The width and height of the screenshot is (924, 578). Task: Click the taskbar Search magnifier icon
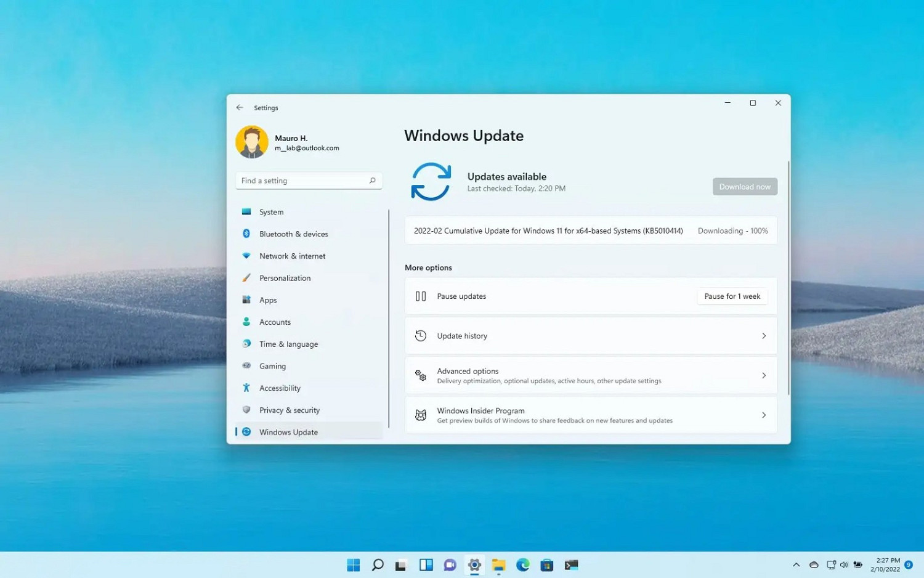pos(378,565)
